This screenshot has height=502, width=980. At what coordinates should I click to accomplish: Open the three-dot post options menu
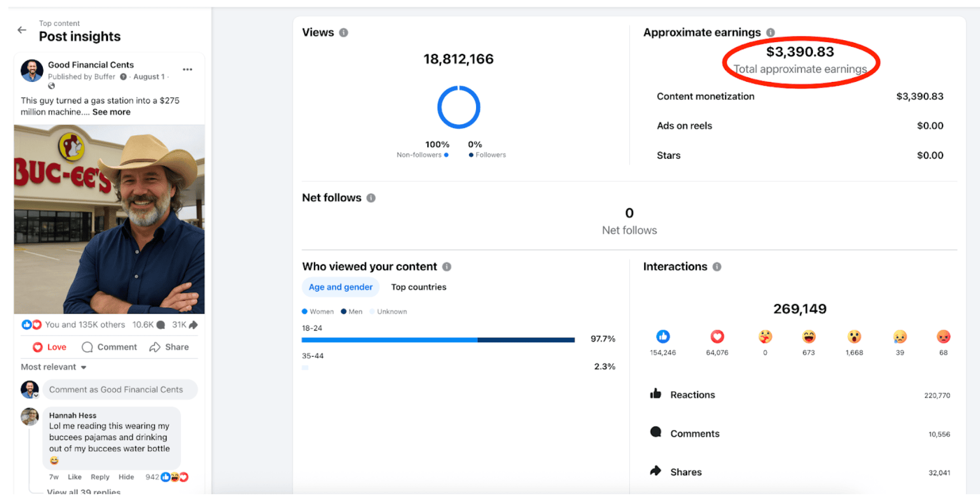(x=188, y=70)
